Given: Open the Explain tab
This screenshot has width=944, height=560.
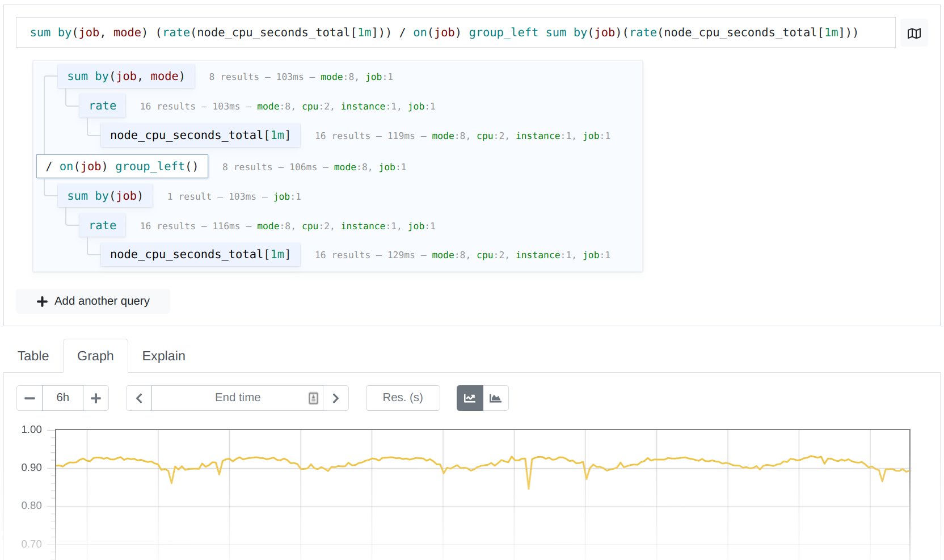Looking at the screenshot, I should coord(163,356).
